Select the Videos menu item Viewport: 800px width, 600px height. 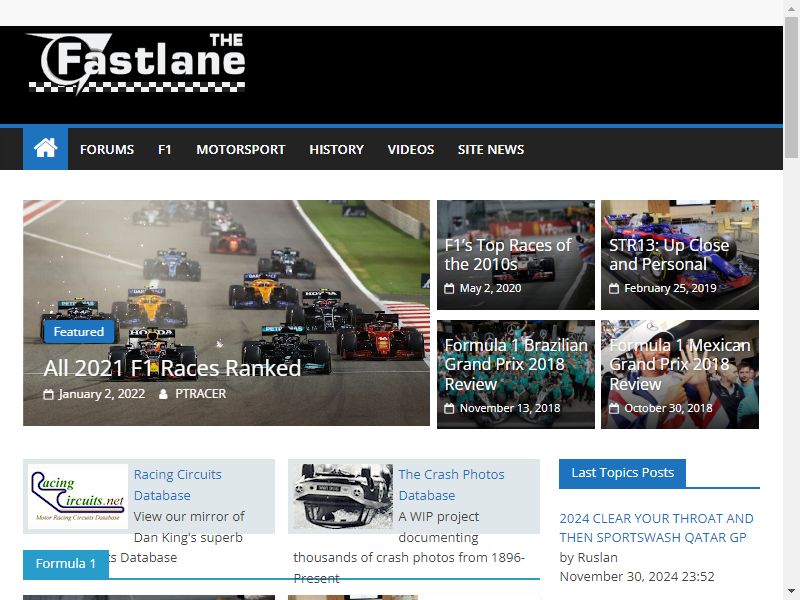pyautogui.click(x=411, y=149)
